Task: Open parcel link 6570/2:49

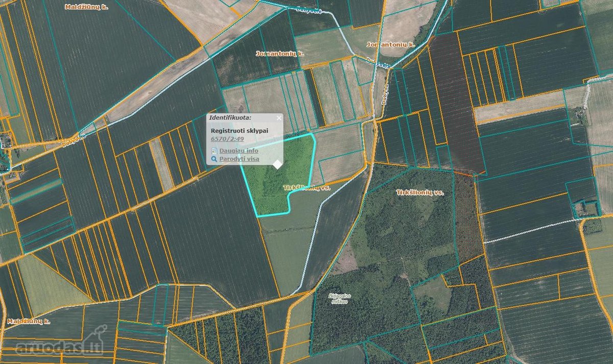Action: tap(227, 138)
